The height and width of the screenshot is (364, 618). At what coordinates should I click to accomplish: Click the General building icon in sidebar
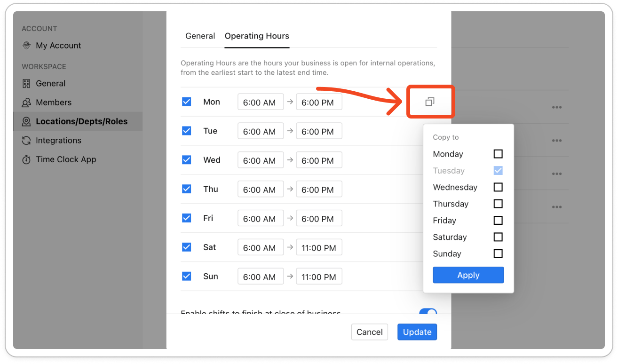click(x=26, y=84)
